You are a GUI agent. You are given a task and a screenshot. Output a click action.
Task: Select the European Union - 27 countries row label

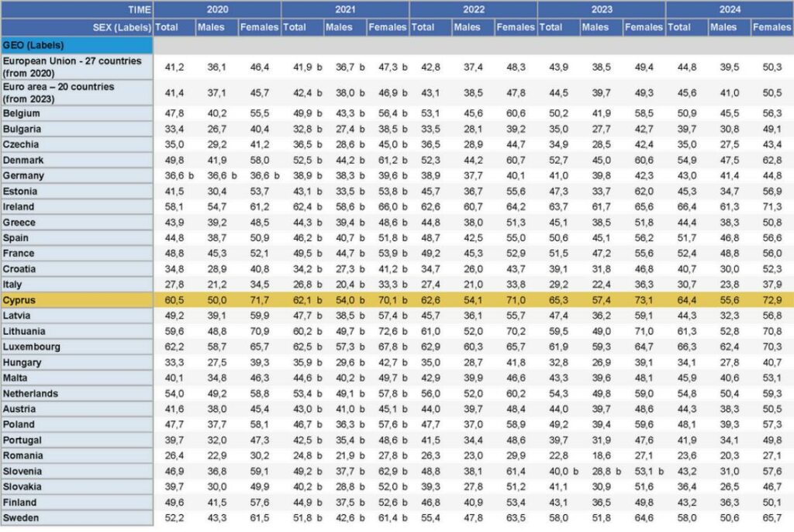tap(77, 67)
